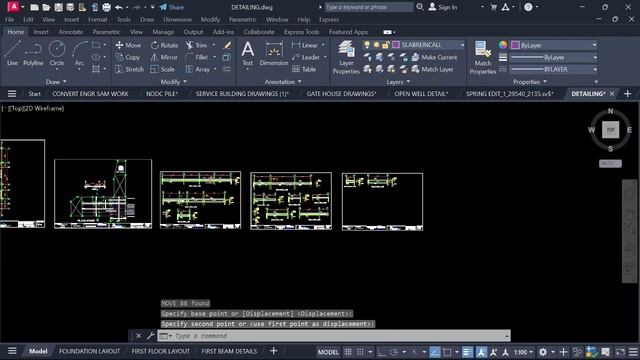Open a new drawing tab with plus
Viewport: 640px width, 360px height.
click(628, 94)
